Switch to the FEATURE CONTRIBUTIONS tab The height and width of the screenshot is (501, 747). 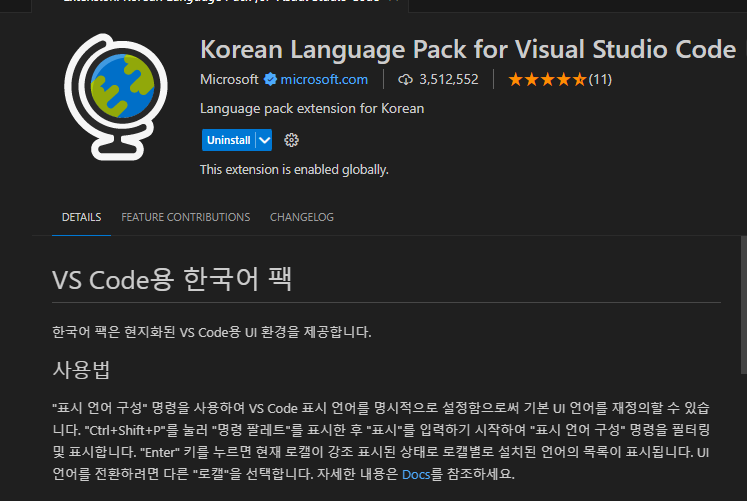[185, 217]
